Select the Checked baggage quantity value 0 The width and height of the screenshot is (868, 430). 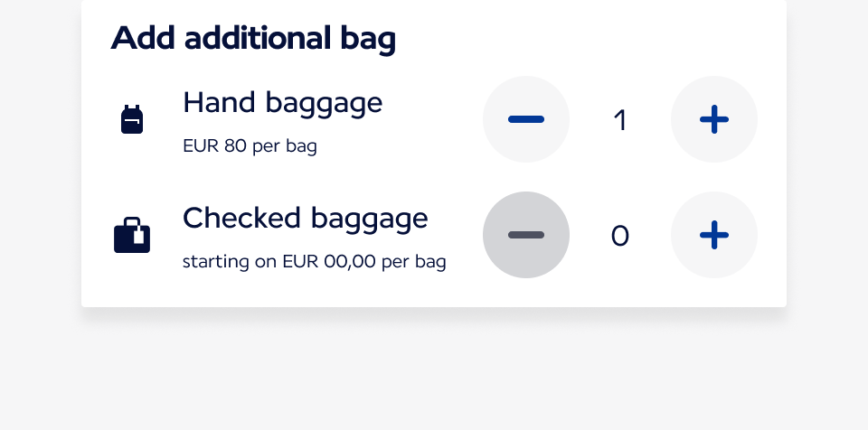click(620, 236)
